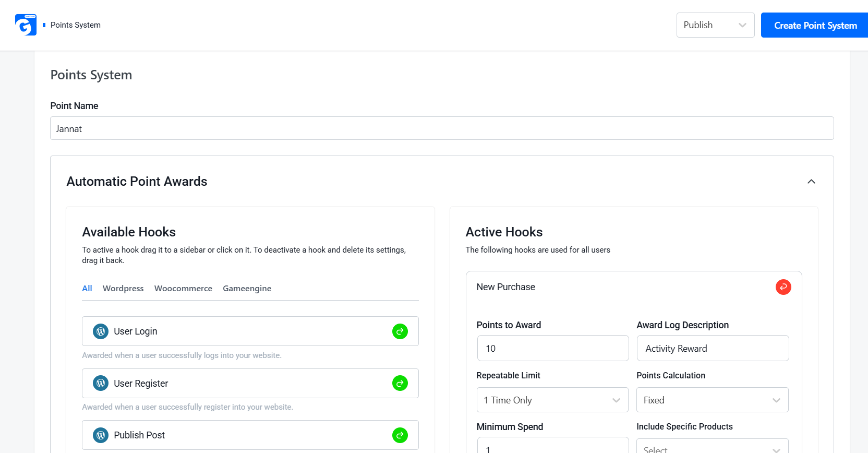Click the Automatic Point Awards heading
The height and width of the screenshot is (453, 868).
pos(137,182)
